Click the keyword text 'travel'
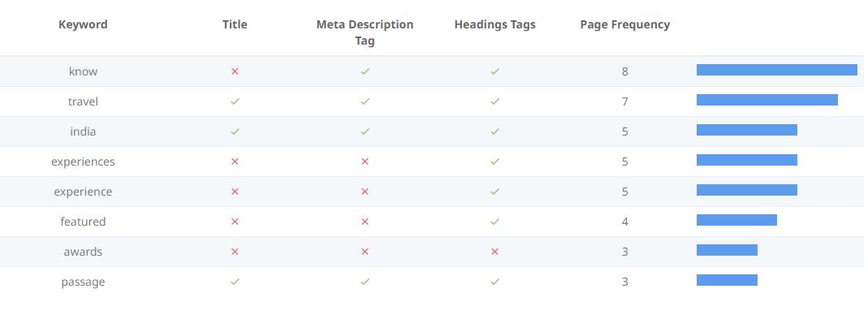 point(83,101)
